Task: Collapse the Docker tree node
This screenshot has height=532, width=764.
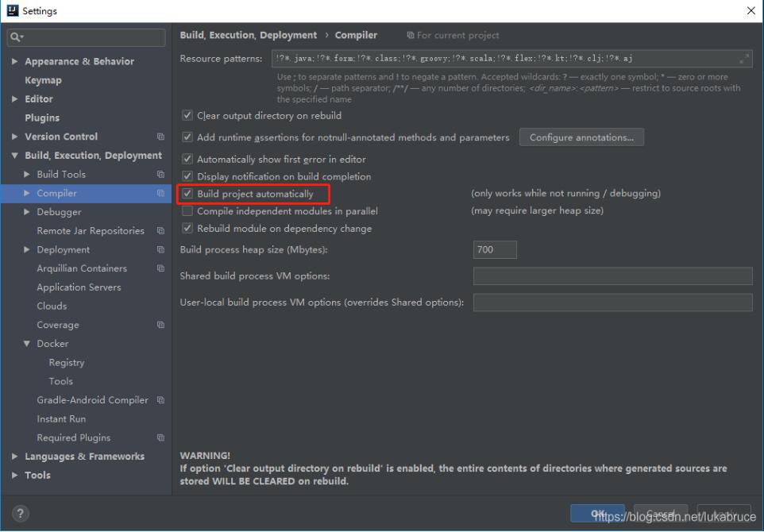Action: (x=27, y=344)
